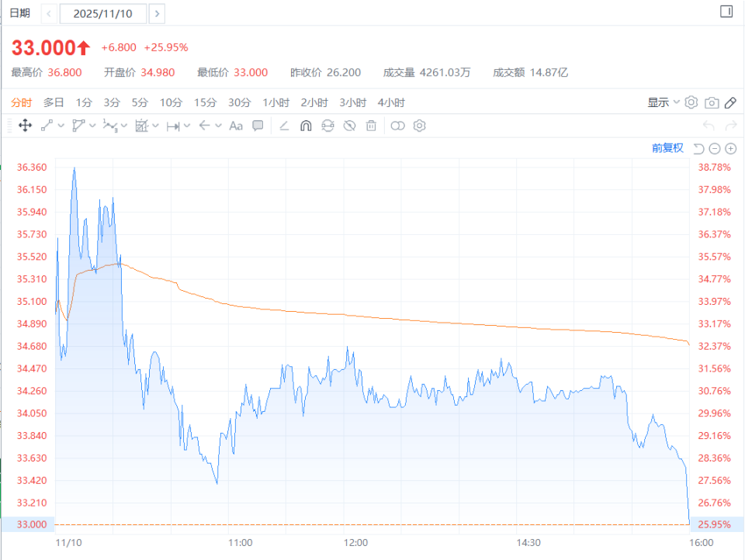The height and width of the screenshot is (560, 745).
Task: Click the 前复权 link
Action: point(667,148)
